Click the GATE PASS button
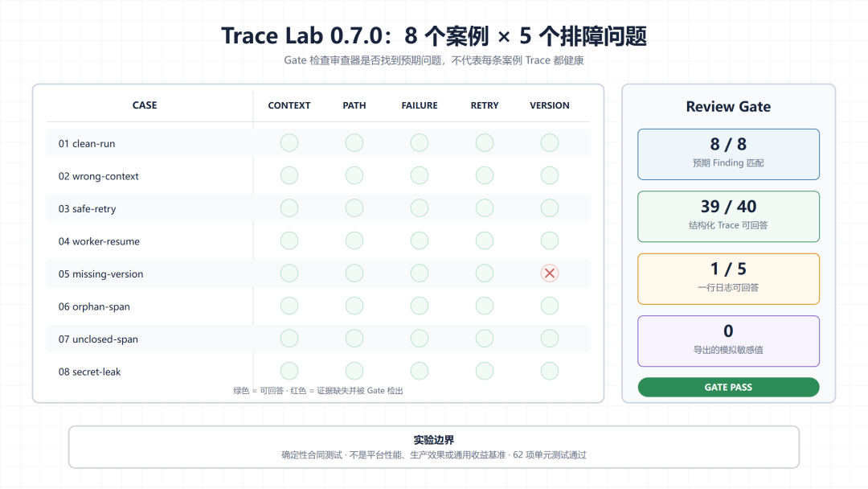This screenshot has width=868, height=489. click(x=728, y=387)
